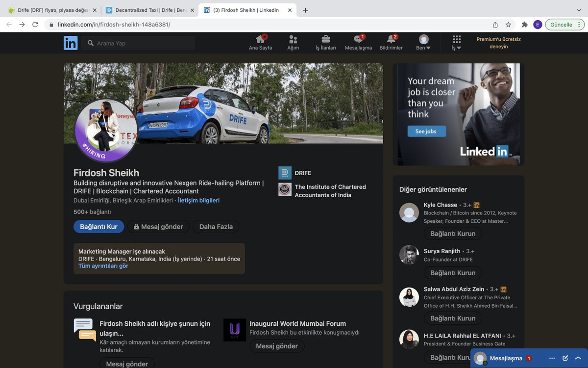588x368 pixels.
Task: Bookmark this page star icon
Action: [509, 25]
